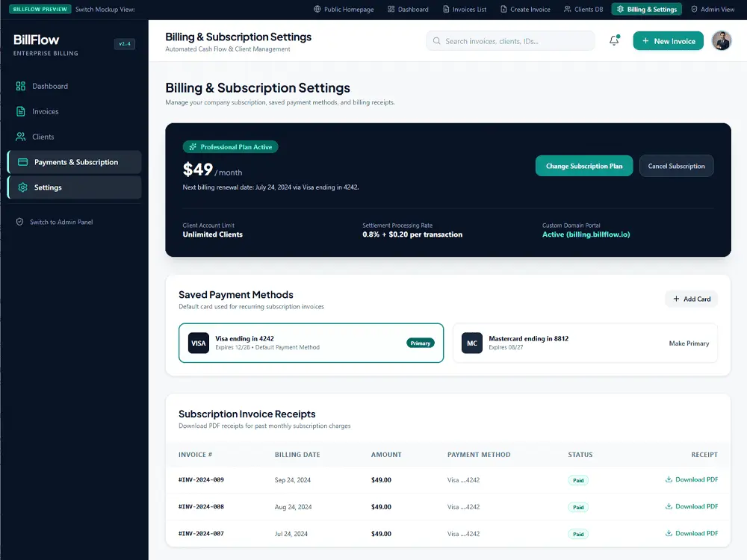Switch mockup view to Dashboard

(408, 9)
